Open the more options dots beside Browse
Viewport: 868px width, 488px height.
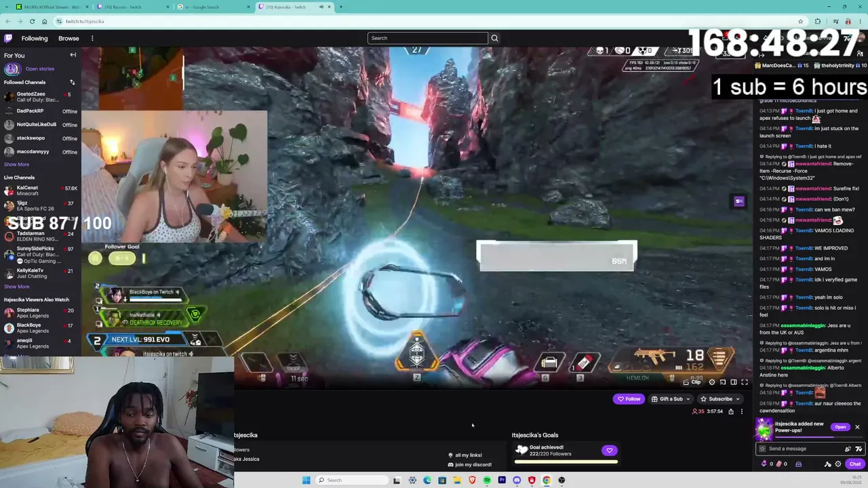tap(92, 39)
